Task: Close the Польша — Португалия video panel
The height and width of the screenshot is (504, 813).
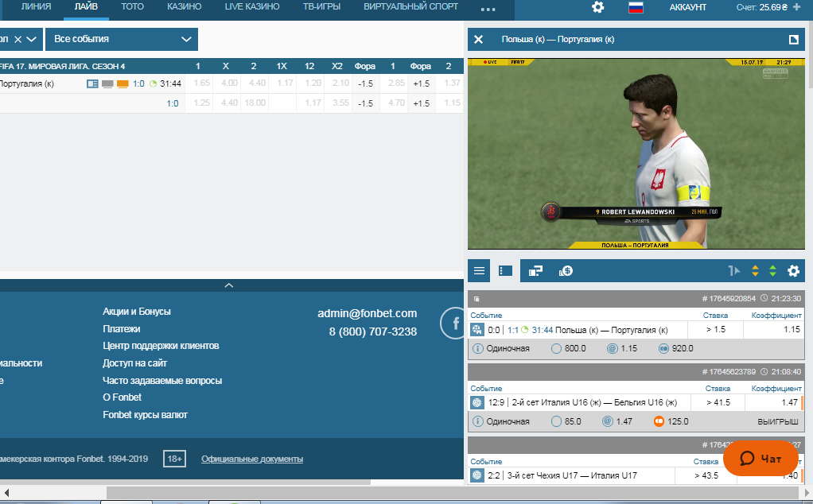Action: 479,40
